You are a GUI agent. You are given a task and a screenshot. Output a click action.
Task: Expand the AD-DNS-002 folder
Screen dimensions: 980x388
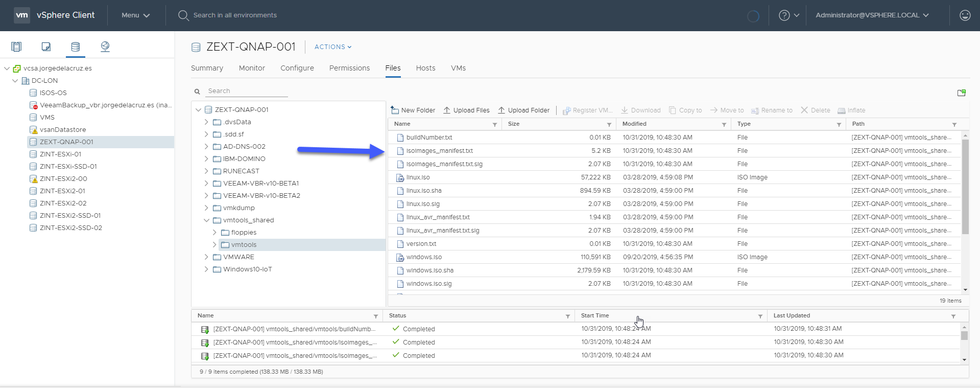[x=207, y=147]
